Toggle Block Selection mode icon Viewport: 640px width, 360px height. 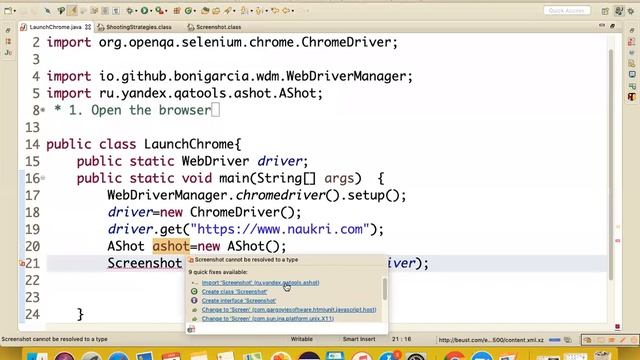[105, 11]
